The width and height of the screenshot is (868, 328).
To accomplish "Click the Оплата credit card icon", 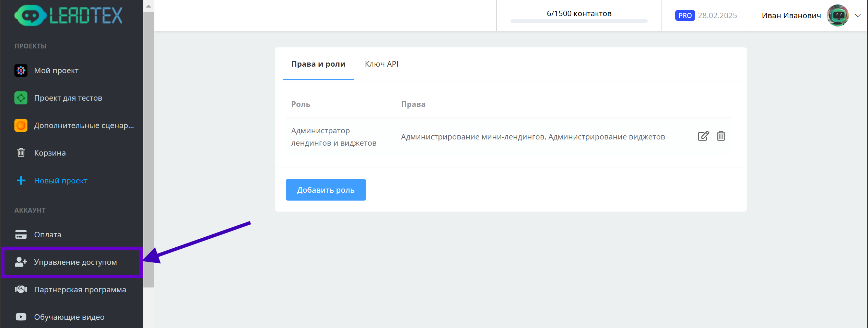I will (x=21, y=235).
